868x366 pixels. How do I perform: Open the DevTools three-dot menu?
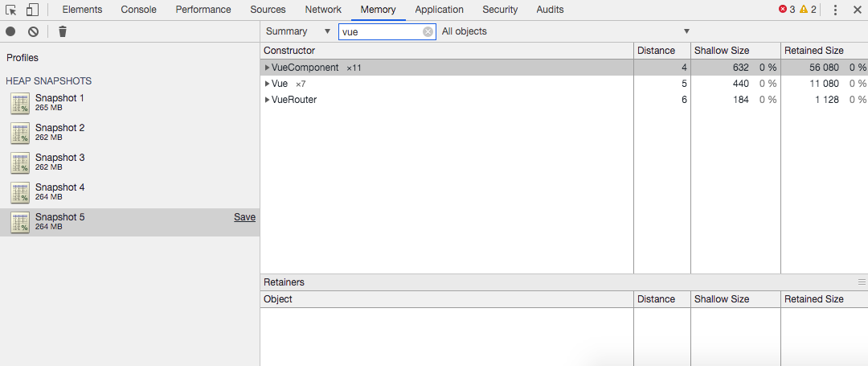click(x=835, y=10)
